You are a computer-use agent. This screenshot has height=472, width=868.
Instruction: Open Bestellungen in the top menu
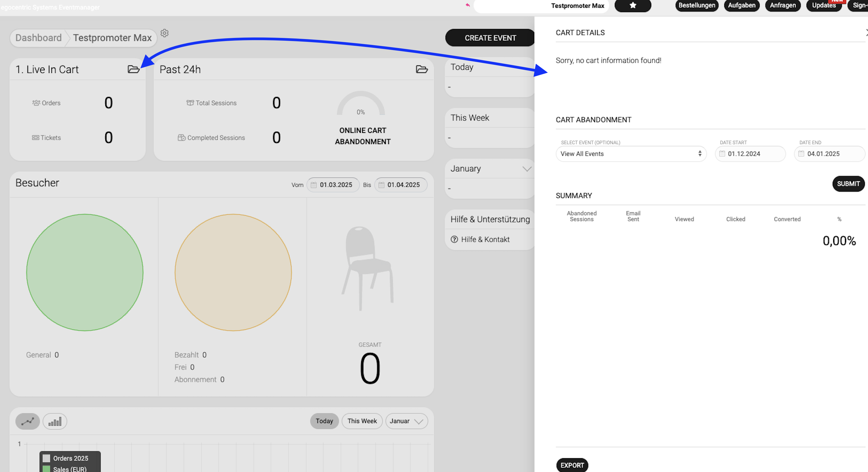pos(696,5)
